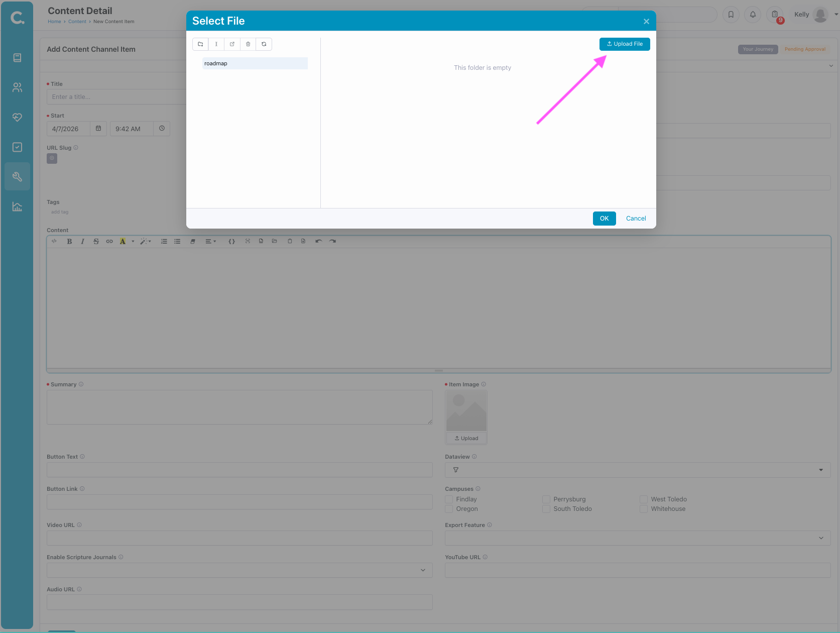The height and width of the screenshot is (633, 840).
Task: Click the new folder icon in Select File
Action: (200, 44)
